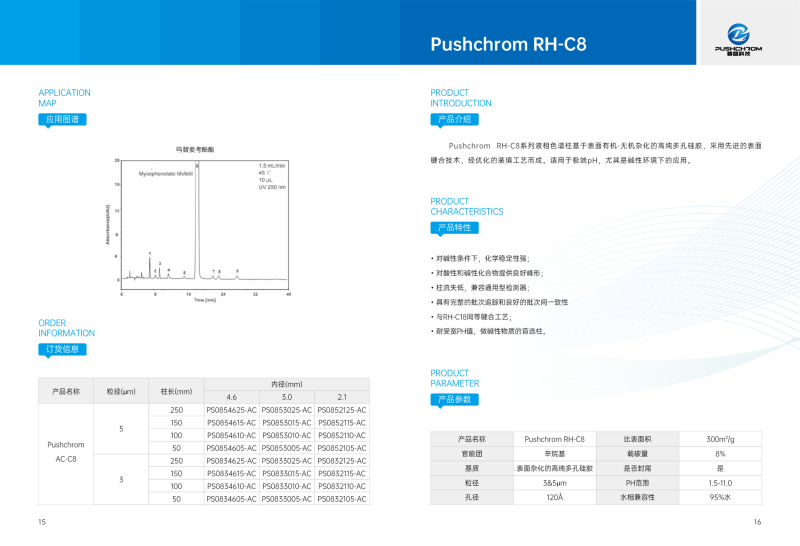
Task: Click the 产品特性 section label
Action: click(454, 227)
